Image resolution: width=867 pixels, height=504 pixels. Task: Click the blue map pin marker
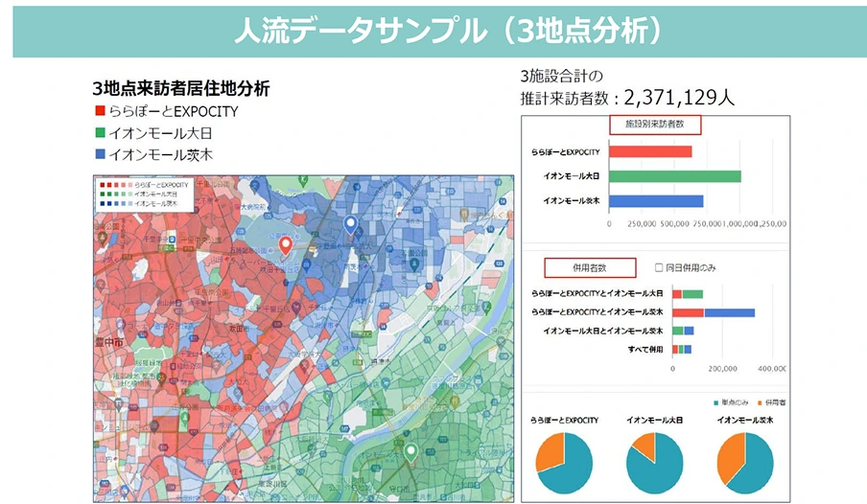point(351,225)
